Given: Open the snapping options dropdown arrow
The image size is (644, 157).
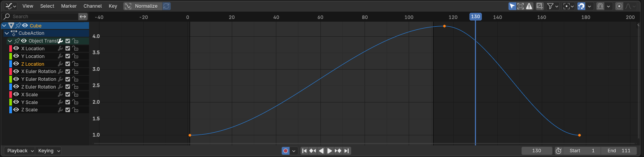Looking at the screenshot, I should click(589, 6).
